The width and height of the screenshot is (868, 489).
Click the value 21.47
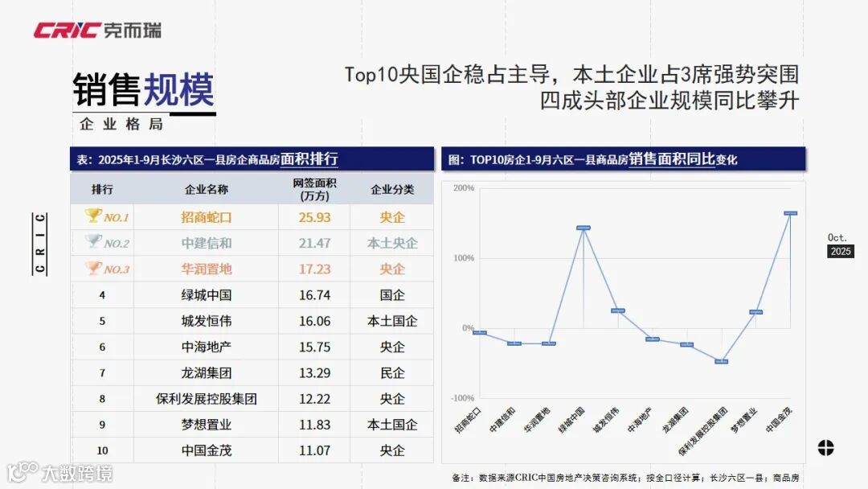314,243
